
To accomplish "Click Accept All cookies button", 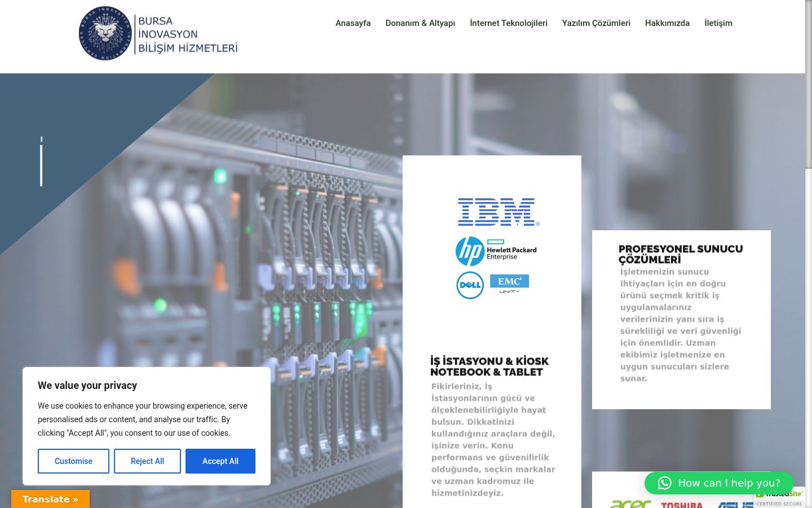I will pos(220,461).
